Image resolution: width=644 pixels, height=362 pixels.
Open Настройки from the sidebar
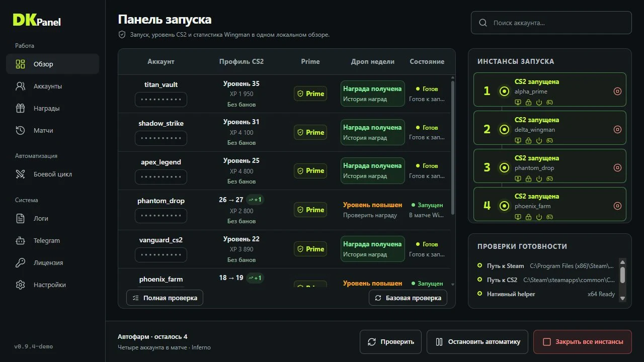[53, 285]
